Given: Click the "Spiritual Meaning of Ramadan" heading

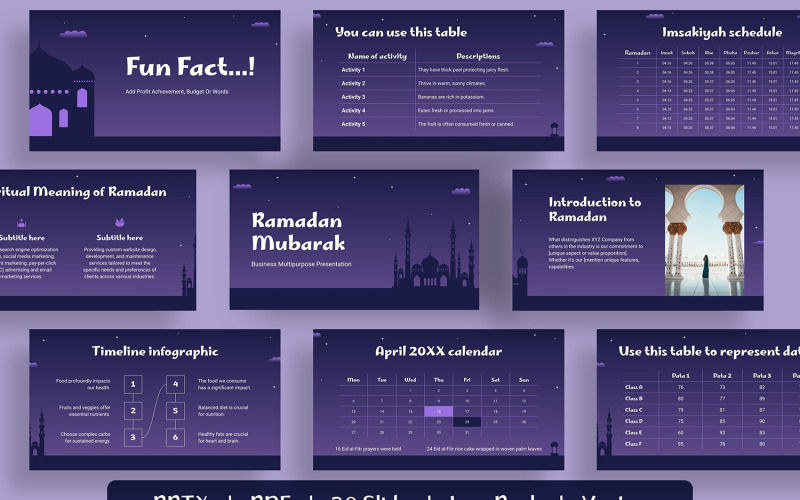Looking at the screenshot, I should [83, 192].
